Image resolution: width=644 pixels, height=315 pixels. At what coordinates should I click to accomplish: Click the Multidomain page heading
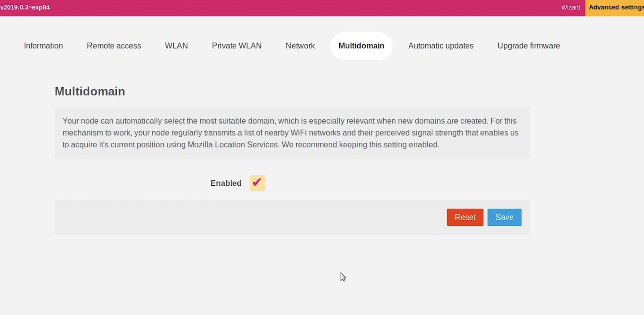point(90,92)
